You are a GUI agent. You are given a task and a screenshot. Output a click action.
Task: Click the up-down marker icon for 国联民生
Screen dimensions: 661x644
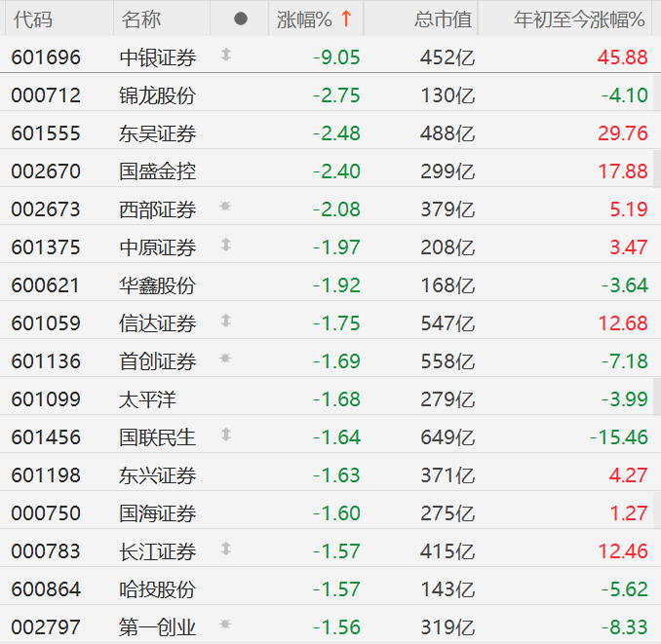pyautogui.click(x=226, y=435)
